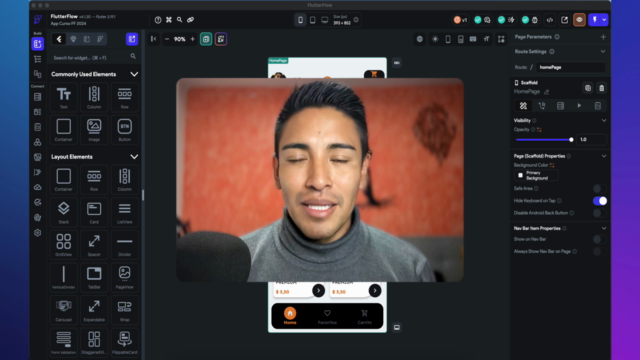
Task: Select the Carousel widget
Action: pyautogui.click(x=63, y=310)
